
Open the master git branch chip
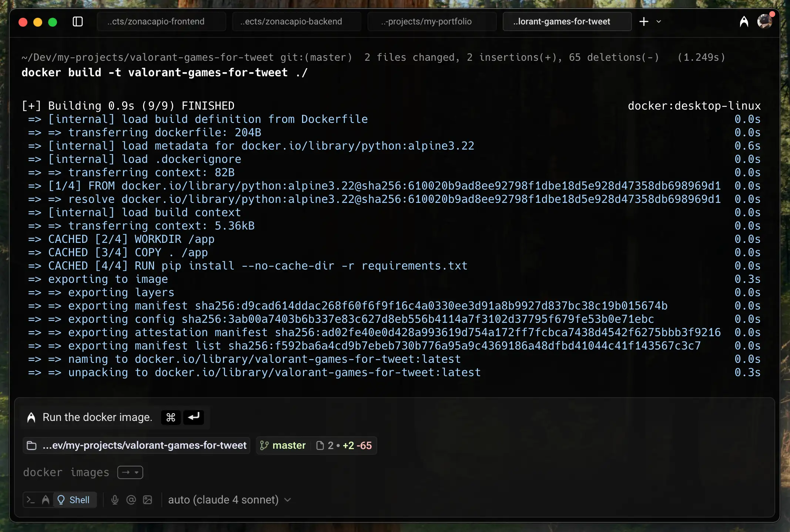pos(283,445)
